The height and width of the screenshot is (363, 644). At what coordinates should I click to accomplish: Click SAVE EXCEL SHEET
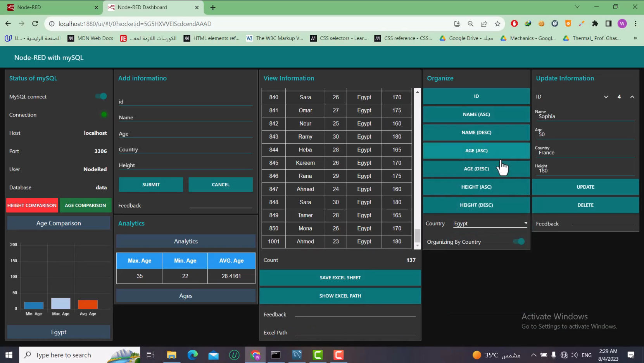tap(340, 277)
